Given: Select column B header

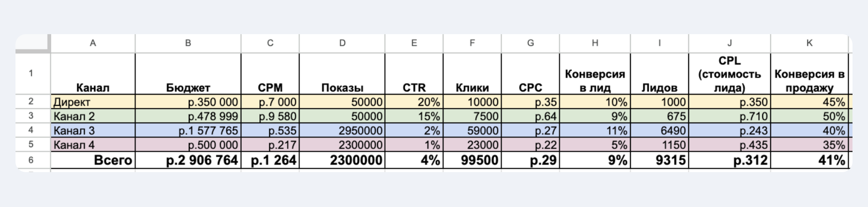Looking at the screenshot, I should point(188,43).
